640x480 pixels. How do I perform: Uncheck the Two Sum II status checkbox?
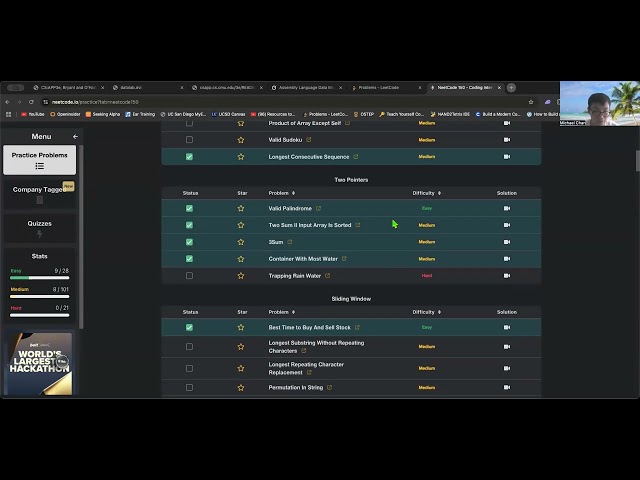[189, 225]
